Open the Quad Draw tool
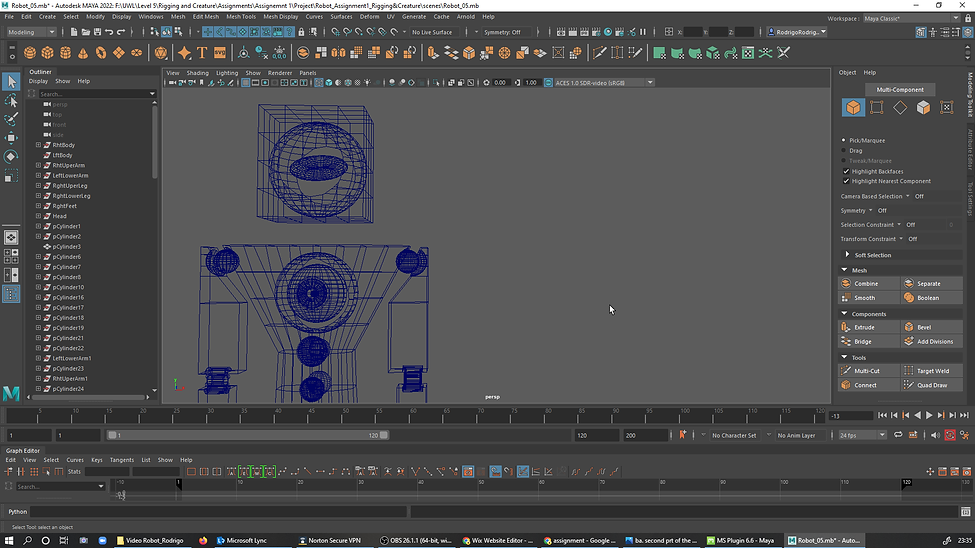 click(x=932, y=385)
